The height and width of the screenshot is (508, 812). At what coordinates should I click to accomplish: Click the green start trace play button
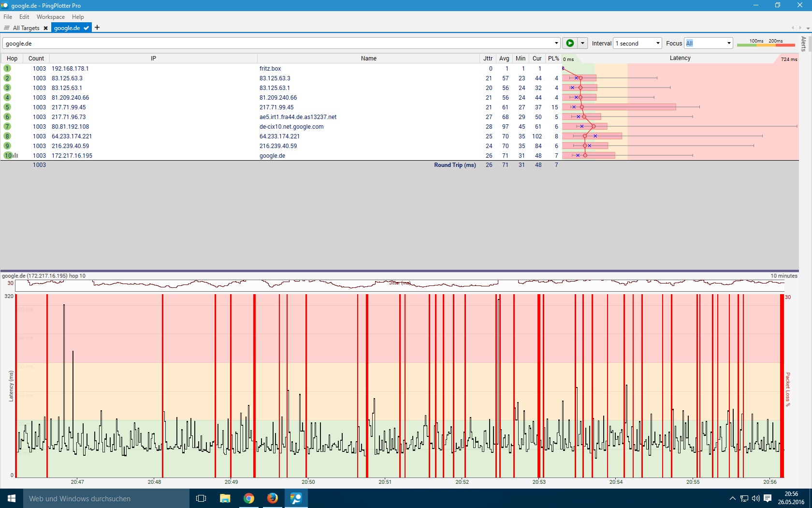coord(570,43)
